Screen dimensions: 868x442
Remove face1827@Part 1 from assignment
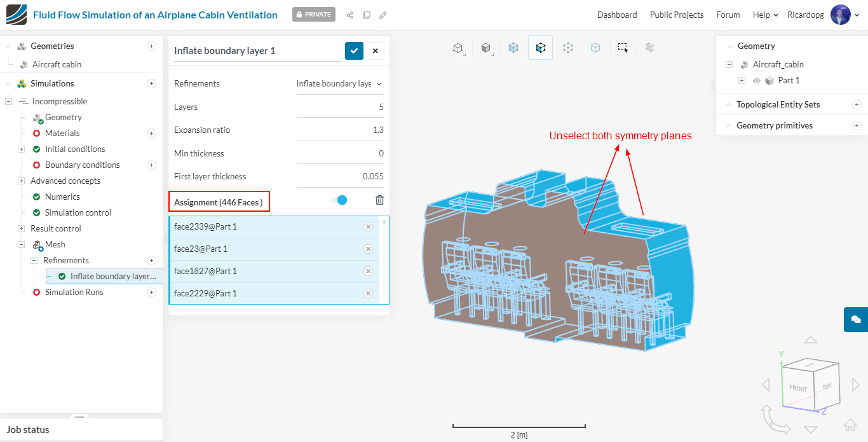[368, 272]
